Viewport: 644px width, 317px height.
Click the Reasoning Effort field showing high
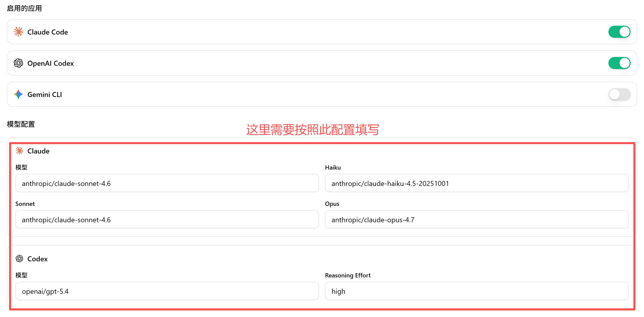tap(476, 291)
